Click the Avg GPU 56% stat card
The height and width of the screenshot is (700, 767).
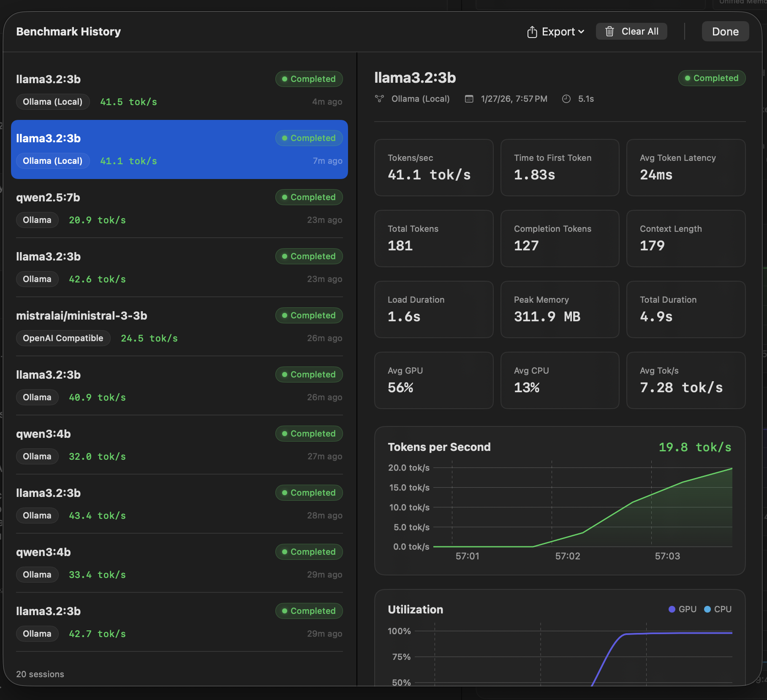433,380
